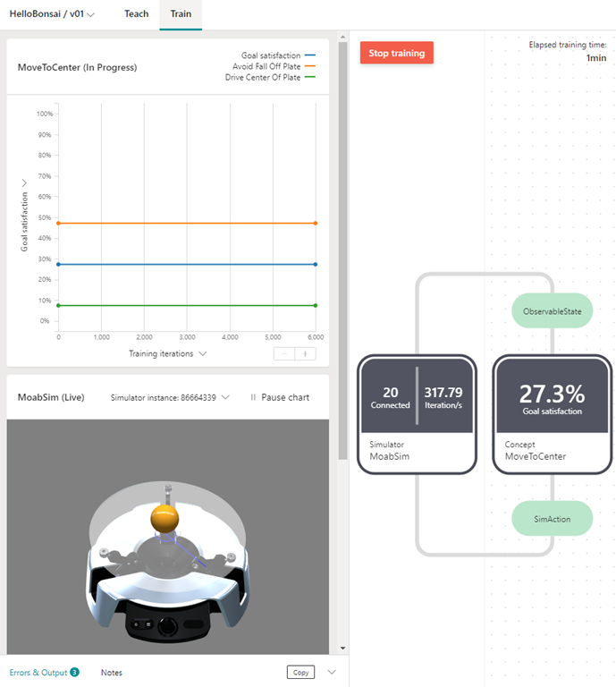616x687 pixels.
Task: Click the Copy button
Action: [x=300, y=672]
